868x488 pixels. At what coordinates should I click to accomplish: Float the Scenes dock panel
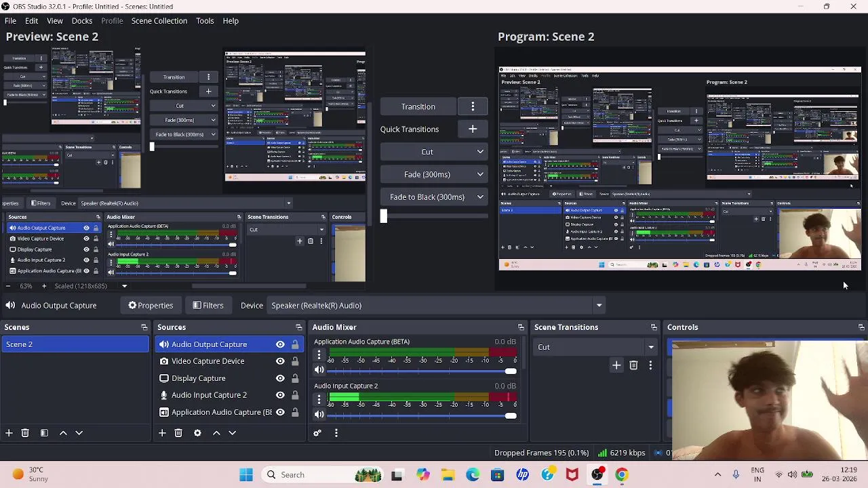144,327
